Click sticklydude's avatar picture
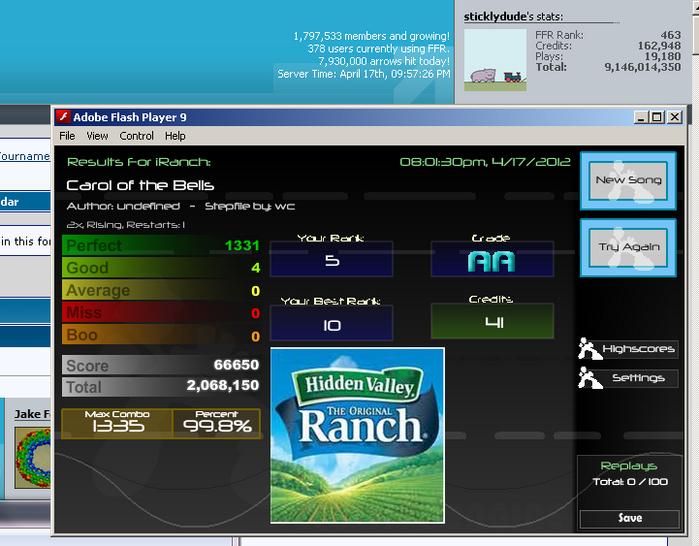This screenshot has height=546, width=699. (495, 60)
